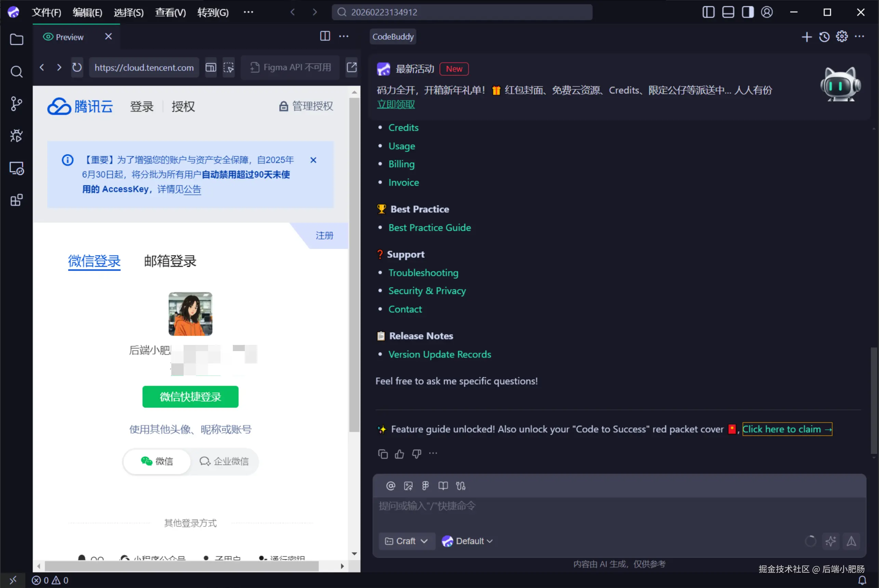Viewport: 879px width, 588px height.
Task: Expand the hidden menu items ellipsis
Action: coord(248,12)
